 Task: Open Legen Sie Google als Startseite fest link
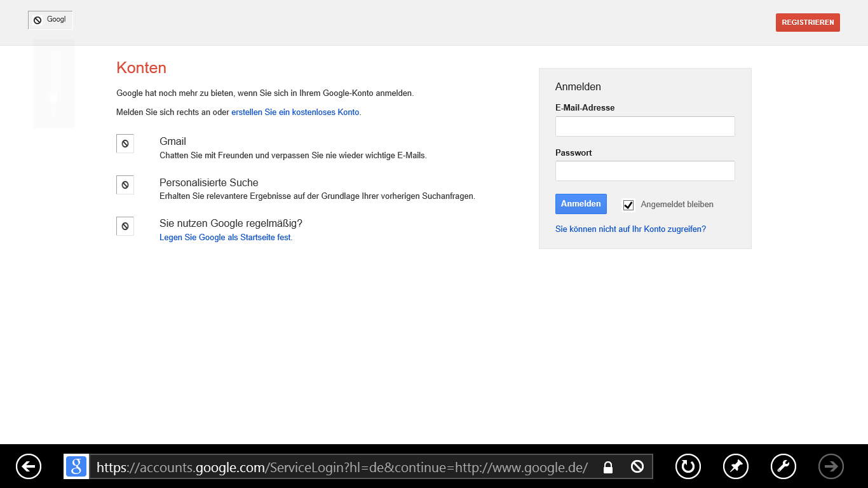(225, 238)
